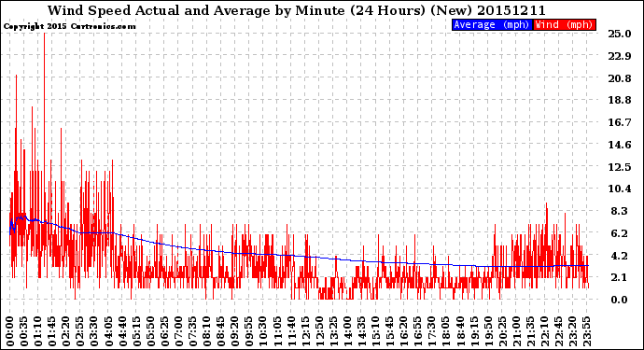Click the red Wind (mph) legend label
The height and width of the screenshot is (350, 644).
pyautogui.click(x=564, y=24)
